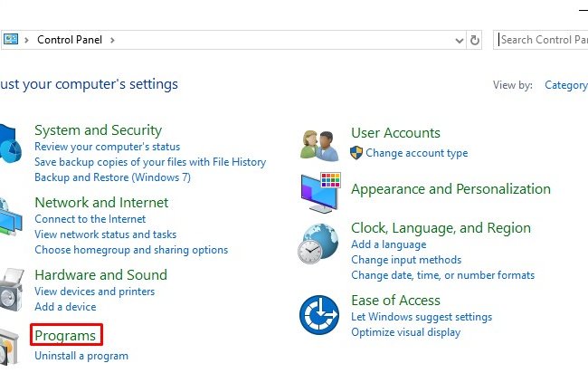Open System and Security category
This screenshot has width=588, height=373.
pos(99,130)
